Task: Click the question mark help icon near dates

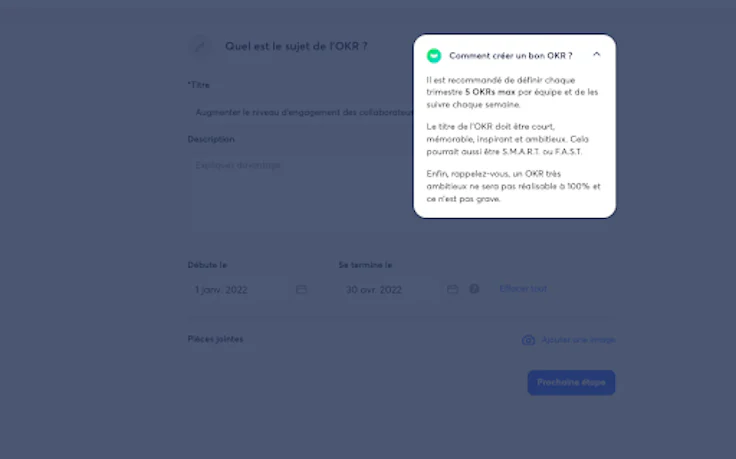Action: [x=474, y=289]
